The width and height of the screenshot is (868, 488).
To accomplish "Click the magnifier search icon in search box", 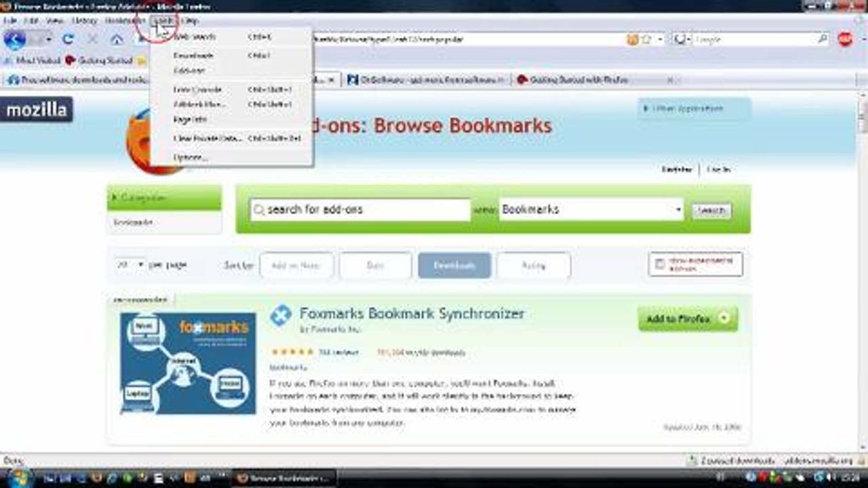I will 823,39.
